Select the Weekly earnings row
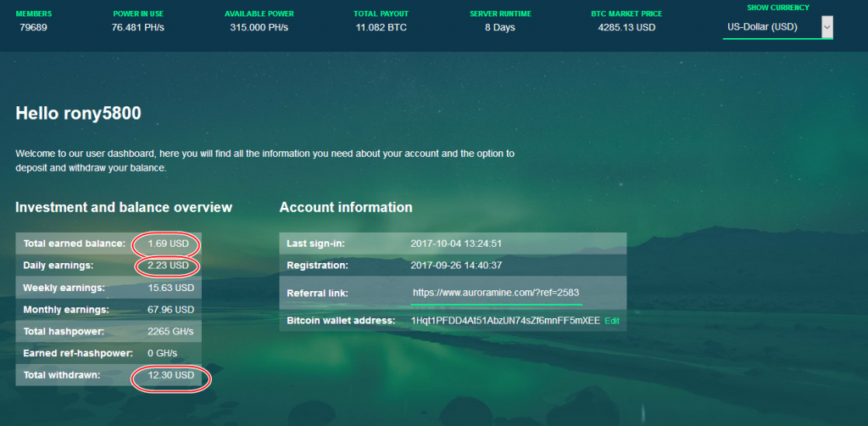This screenshot has height=426, width=868. tap(108, 288)
